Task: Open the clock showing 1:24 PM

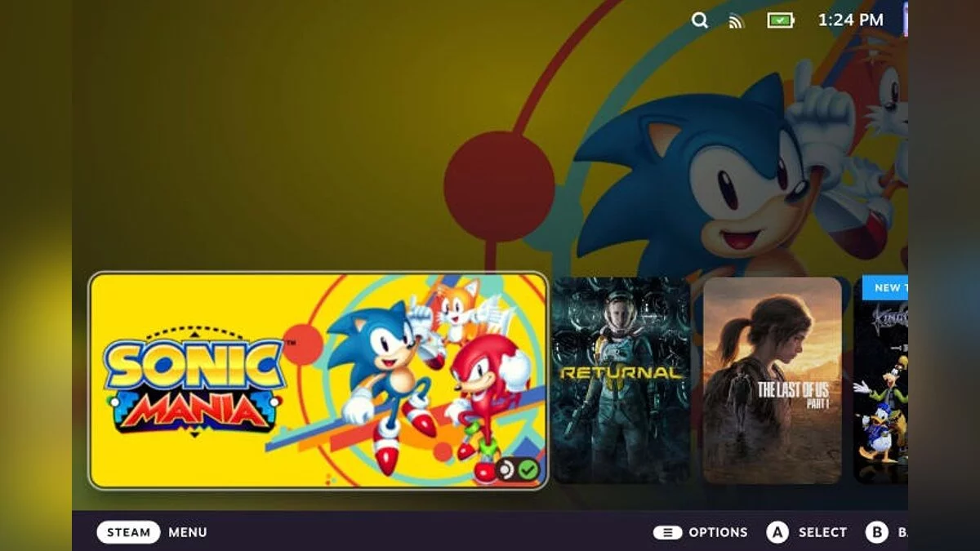Action: tap(851, 20)
